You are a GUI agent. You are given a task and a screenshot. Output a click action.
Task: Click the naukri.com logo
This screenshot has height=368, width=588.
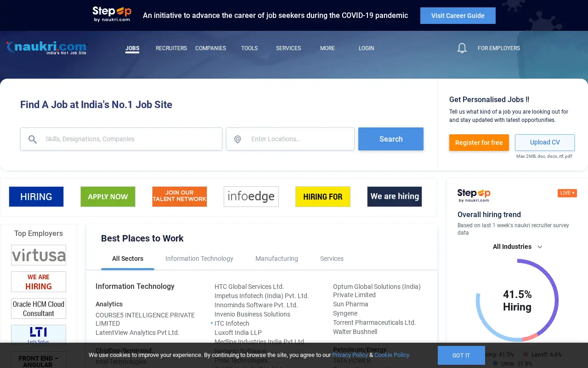(x=47, y=48)
